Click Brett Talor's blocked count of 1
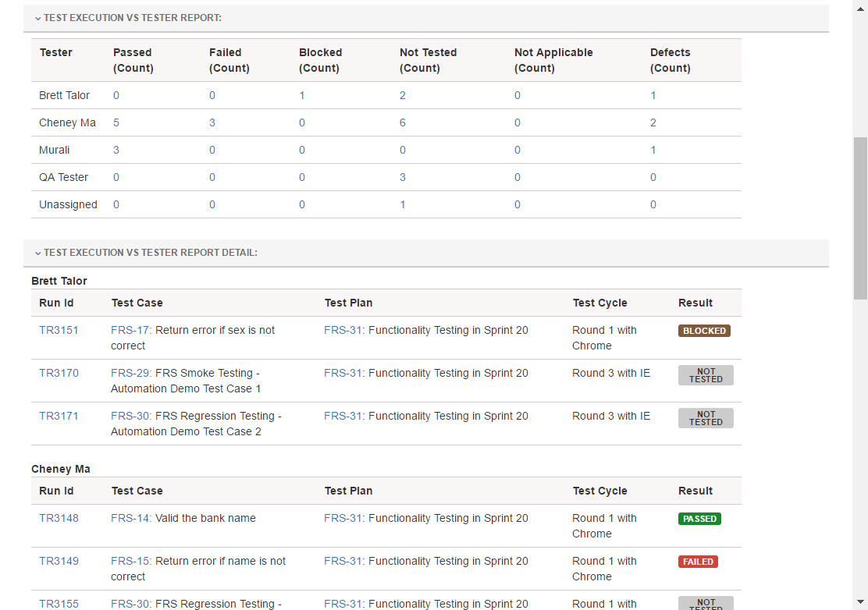The image size is (868, 610). (302, 95)
